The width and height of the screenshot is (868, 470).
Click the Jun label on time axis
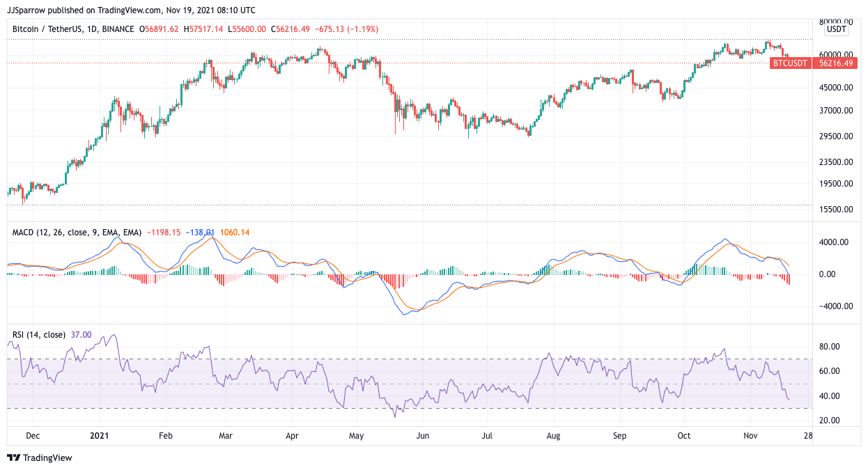[x=422, y=436]
